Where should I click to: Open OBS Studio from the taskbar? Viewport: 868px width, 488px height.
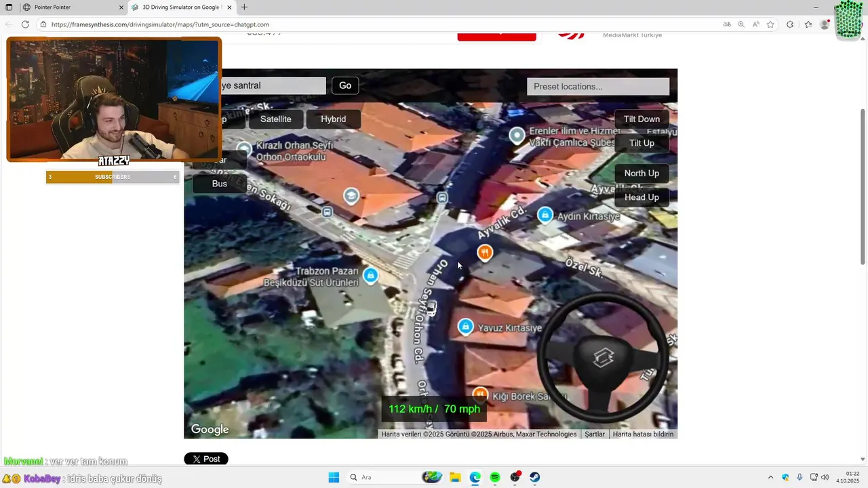(515, 477)
